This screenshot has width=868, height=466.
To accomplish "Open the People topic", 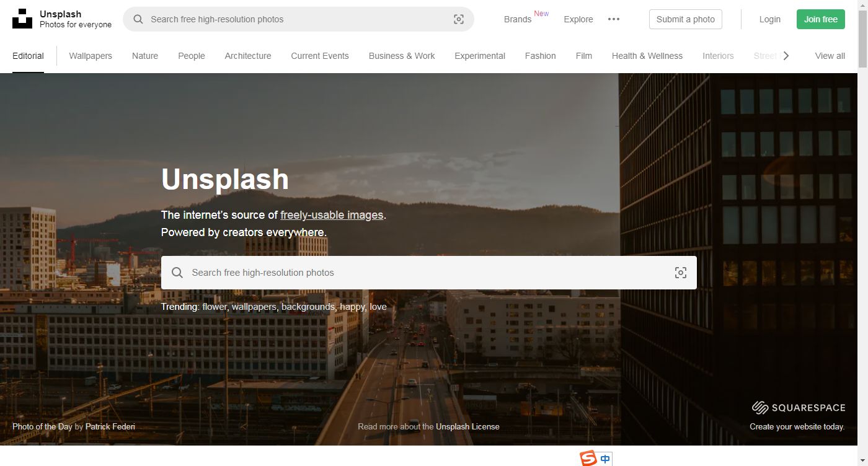I will coord(192,56).
